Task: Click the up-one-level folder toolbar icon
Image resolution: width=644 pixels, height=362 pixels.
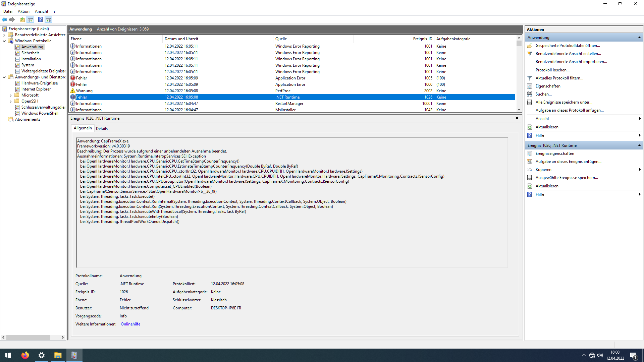Action: (22, 19)
